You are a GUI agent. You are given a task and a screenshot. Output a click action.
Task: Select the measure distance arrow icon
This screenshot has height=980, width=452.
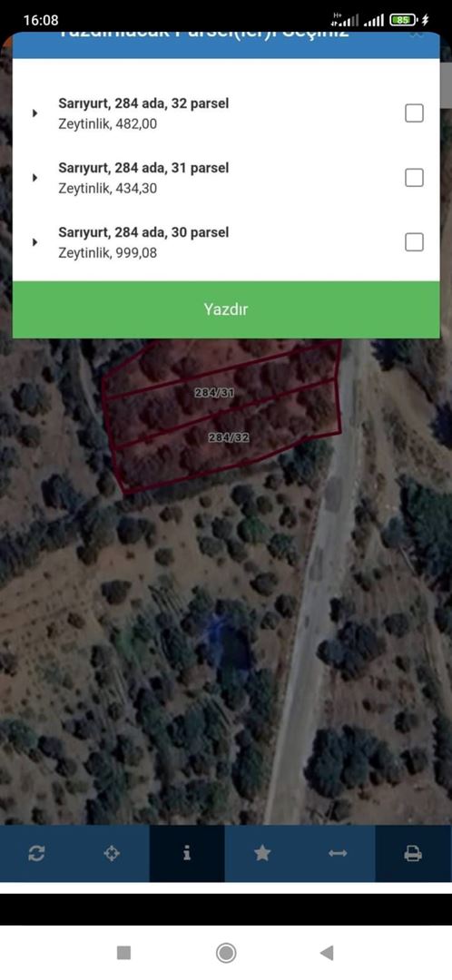(338, 853)
